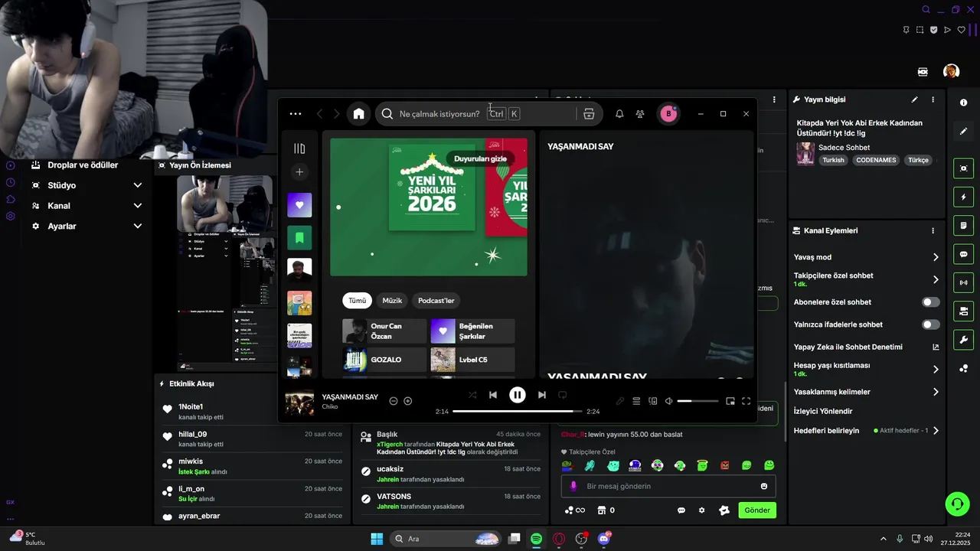Open Spotify browse icon in search bar
Viewport: 980px width, 551px height.
pyautogui.click(x=589, y=114)
